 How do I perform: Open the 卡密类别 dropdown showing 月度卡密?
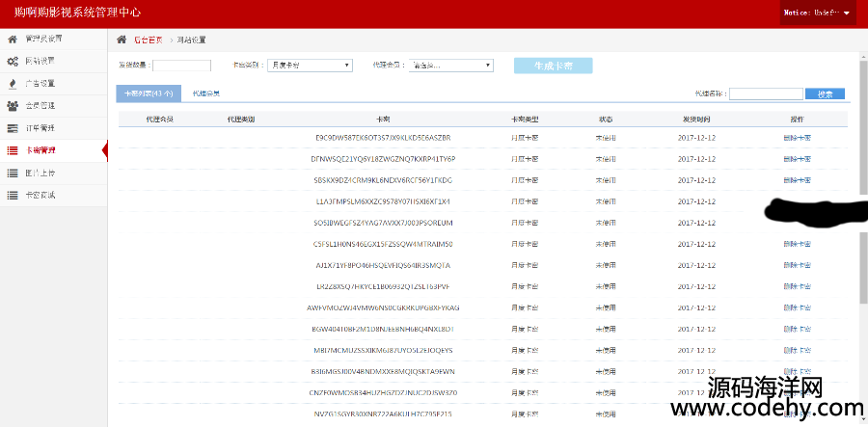[310, 66]
